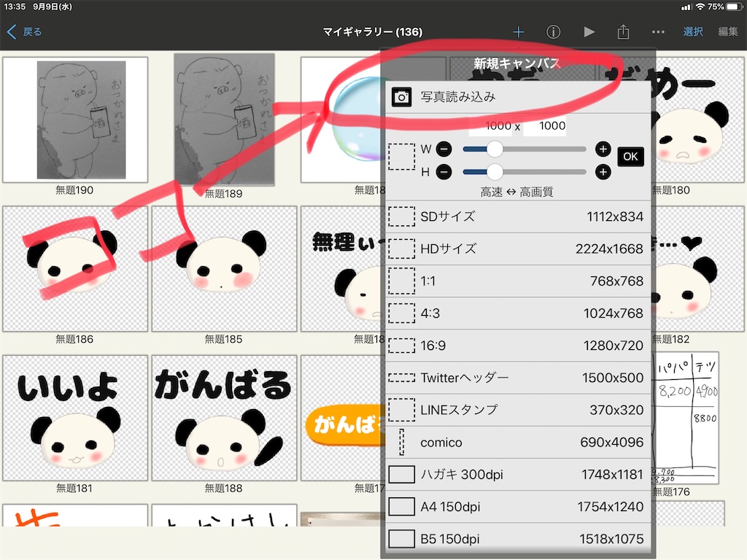Tap the Wi-Fi status icon
The height and width of the screenshot is (560, 747).
(700, 7)
